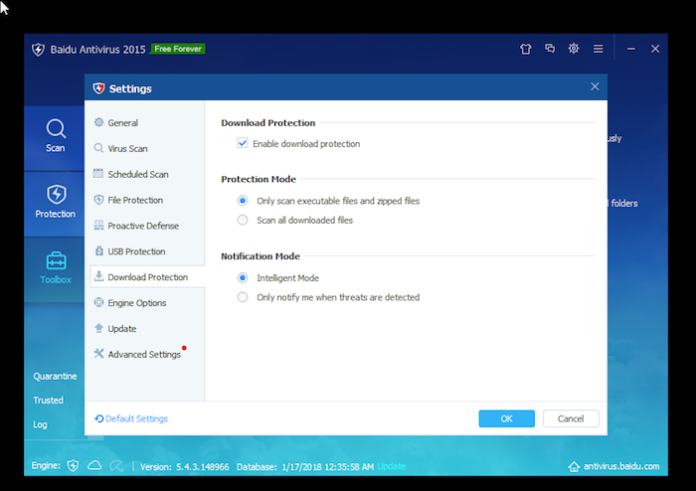Click the Update link beside database date
Screen dimensions: 696x491
click(x=392, y=466)
